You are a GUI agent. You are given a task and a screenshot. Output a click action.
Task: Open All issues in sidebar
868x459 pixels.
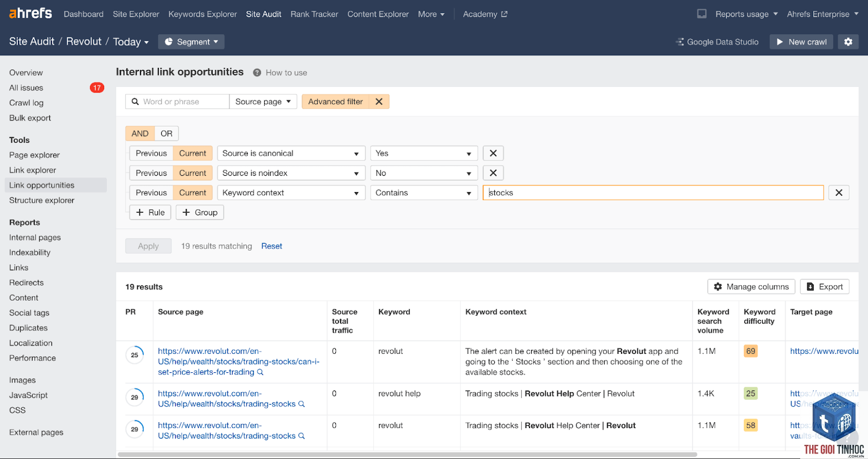coord(26,87)
